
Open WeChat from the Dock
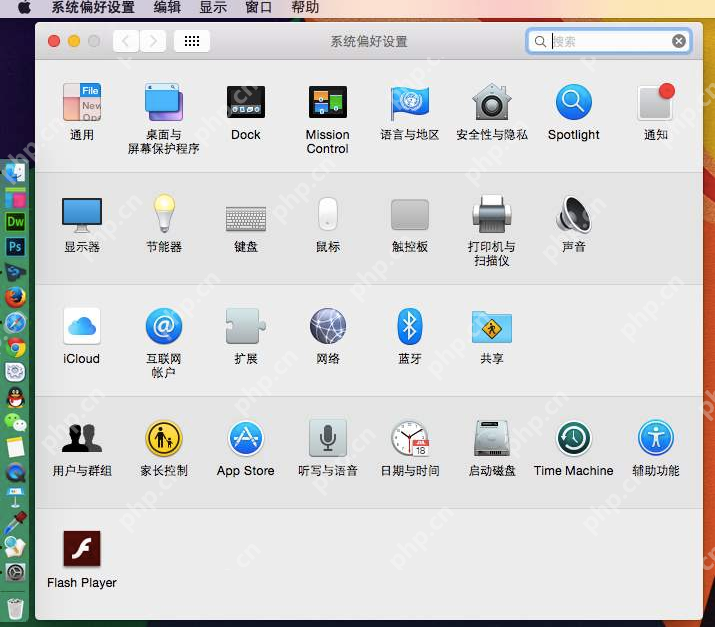(x=16, y=422)
